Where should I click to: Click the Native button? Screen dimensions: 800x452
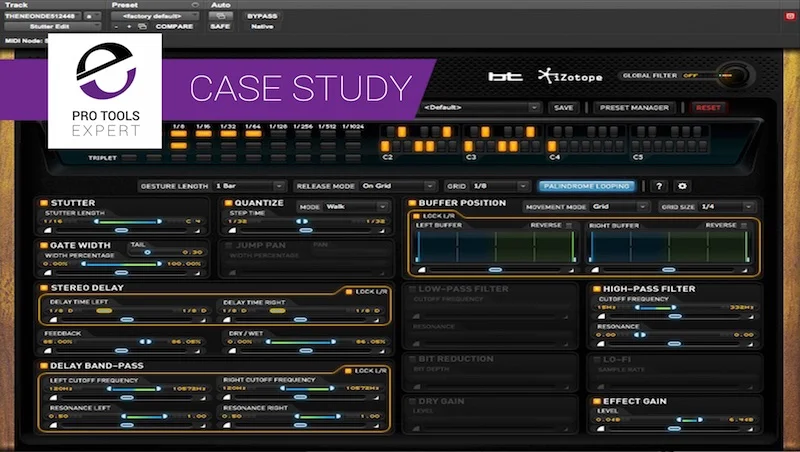pos(262,27)
